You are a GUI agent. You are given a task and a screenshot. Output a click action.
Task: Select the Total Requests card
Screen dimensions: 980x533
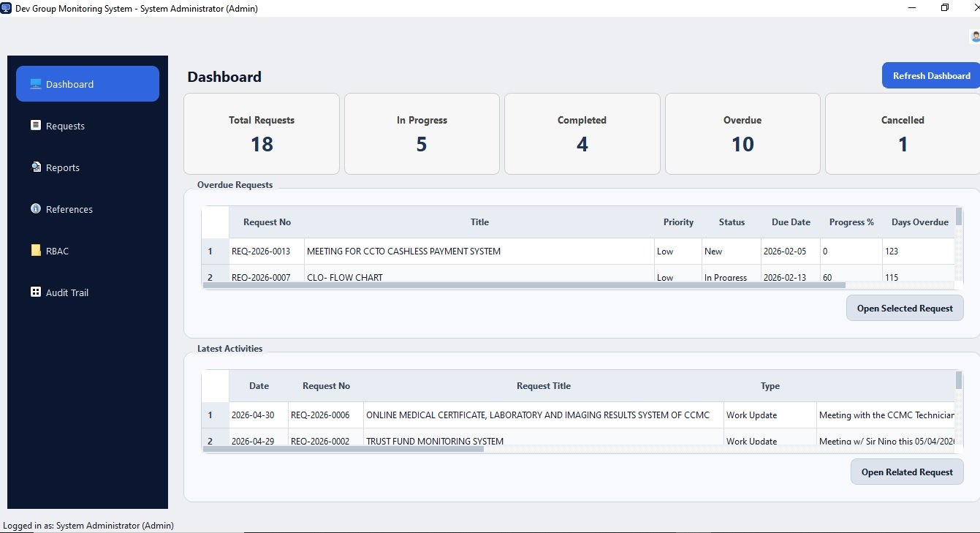click(x=262, y=134)
